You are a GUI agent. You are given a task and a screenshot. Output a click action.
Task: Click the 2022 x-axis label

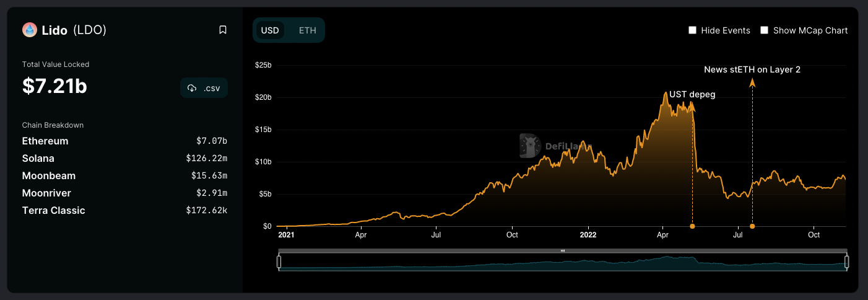[x=588, y=235]
